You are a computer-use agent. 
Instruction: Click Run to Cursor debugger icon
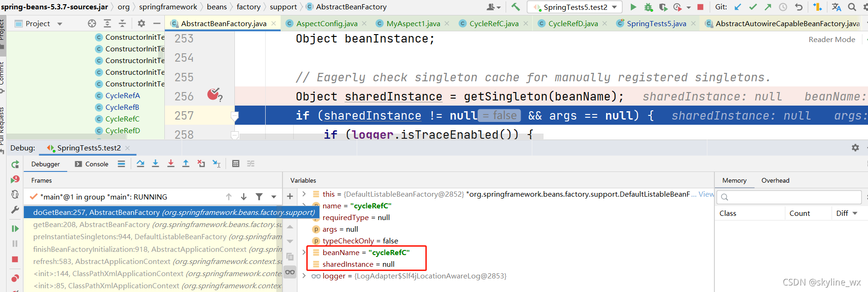217,164
